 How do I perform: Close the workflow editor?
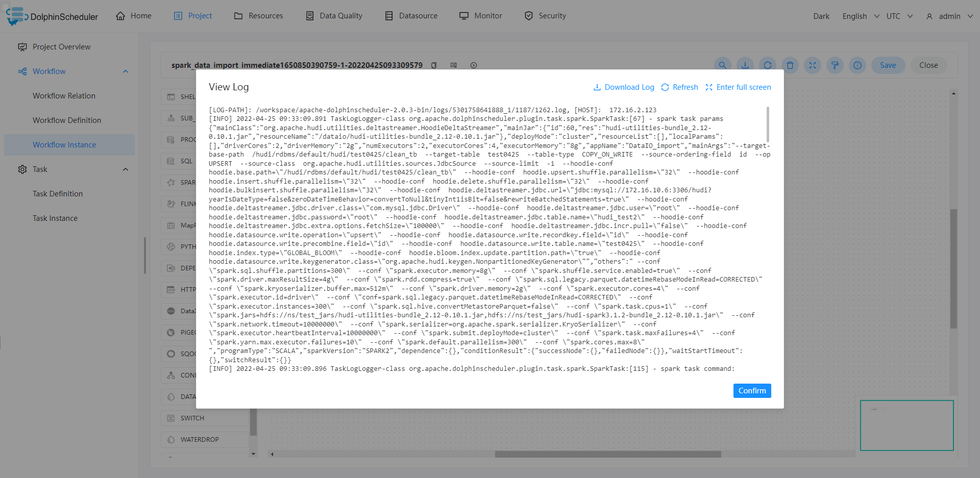(x=928, y=65)
